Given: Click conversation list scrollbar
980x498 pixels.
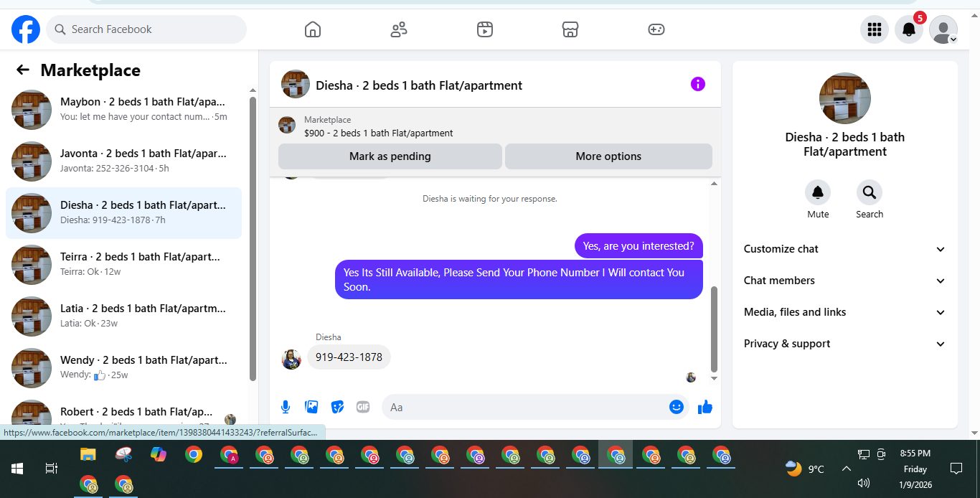Looking at the screenshot, I should pyautogui.click(x=253, y=238).
